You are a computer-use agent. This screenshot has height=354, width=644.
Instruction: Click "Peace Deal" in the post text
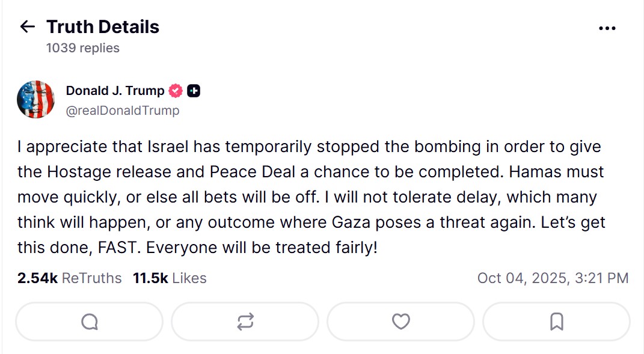(x=252, y=172)
